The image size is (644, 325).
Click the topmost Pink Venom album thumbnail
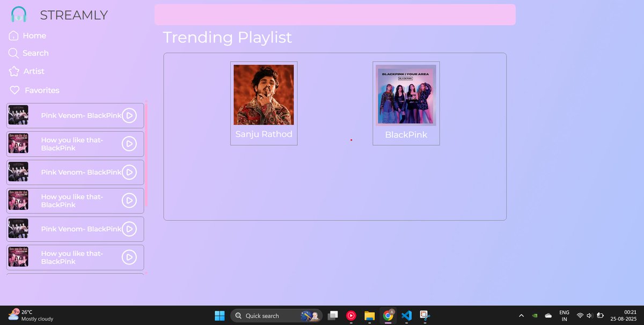point(18,115)
